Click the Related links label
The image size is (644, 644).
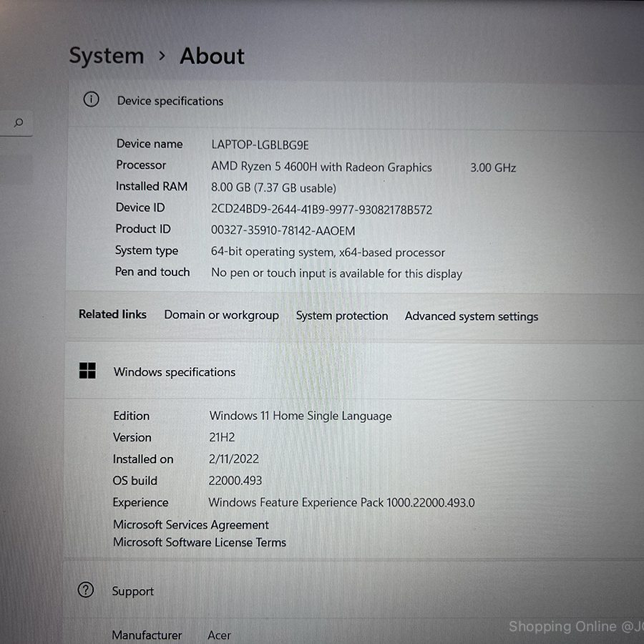(x=112, y=314)
